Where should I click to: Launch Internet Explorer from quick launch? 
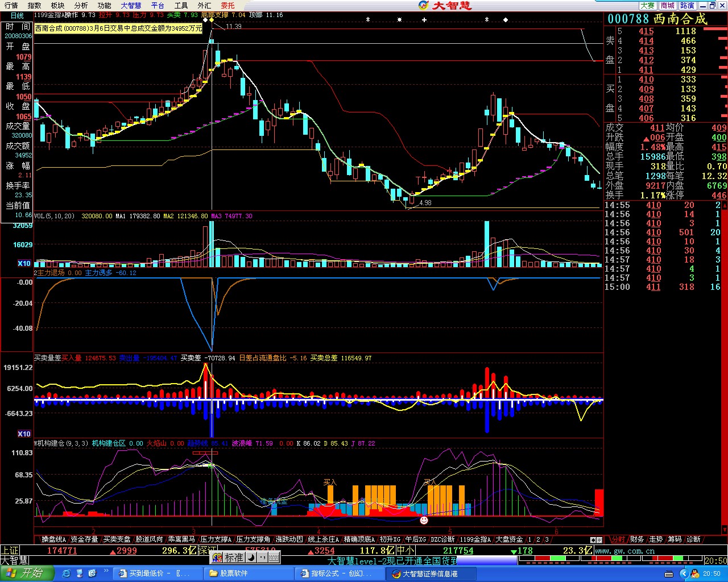[67, 573]
